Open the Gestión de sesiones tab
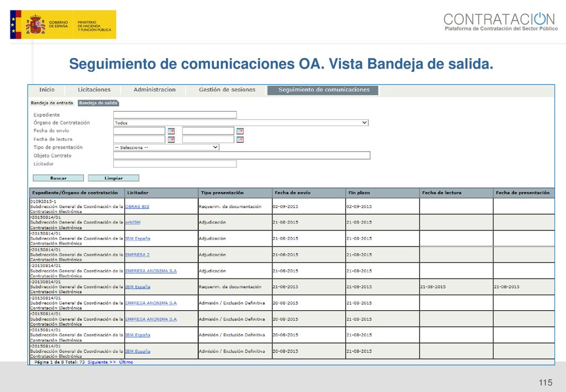The image size is (566, 392). (227, 90)
